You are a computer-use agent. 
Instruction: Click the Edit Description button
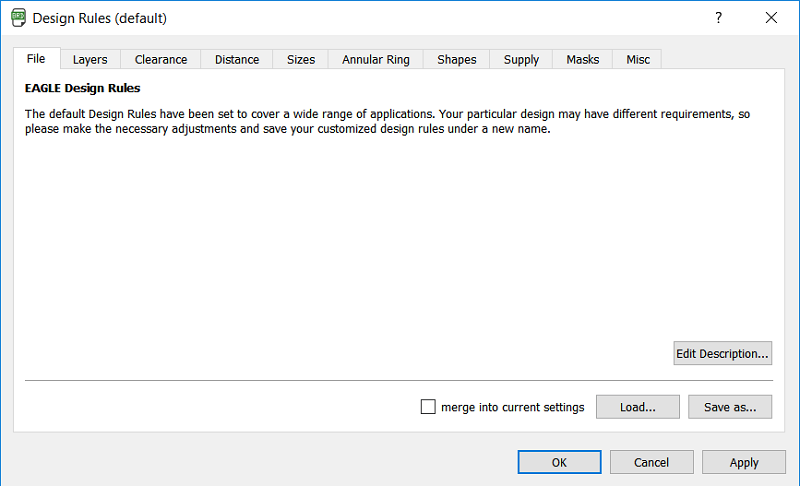(722, 353)
